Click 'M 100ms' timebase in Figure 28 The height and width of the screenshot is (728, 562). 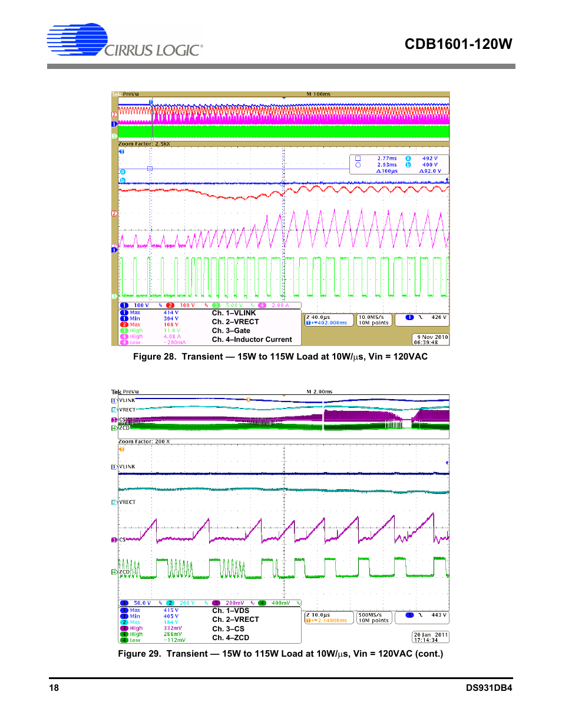pyautogui.click(x=318, y=94)
